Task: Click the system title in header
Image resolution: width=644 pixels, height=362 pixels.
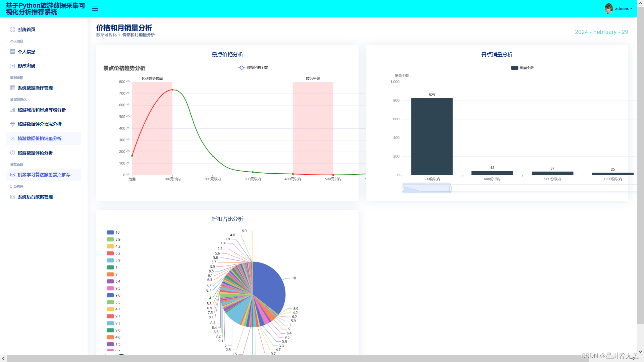Action: (45, 9)
